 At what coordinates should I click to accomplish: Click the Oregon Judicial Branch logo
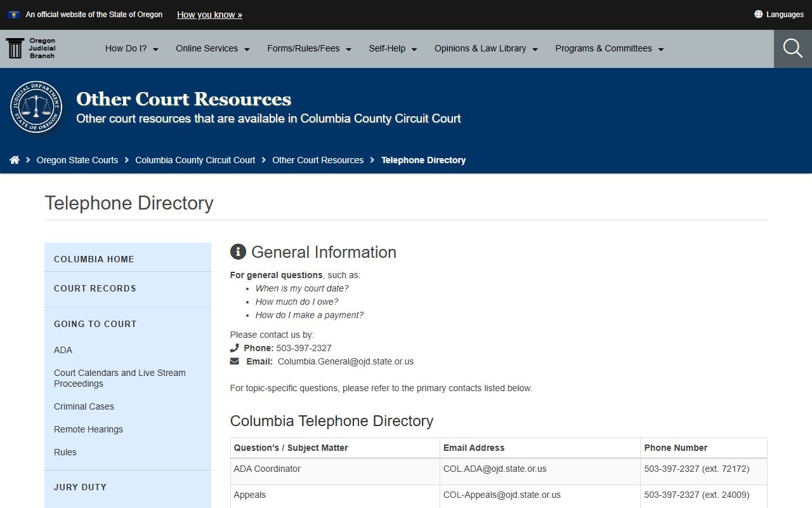[31, 48]
